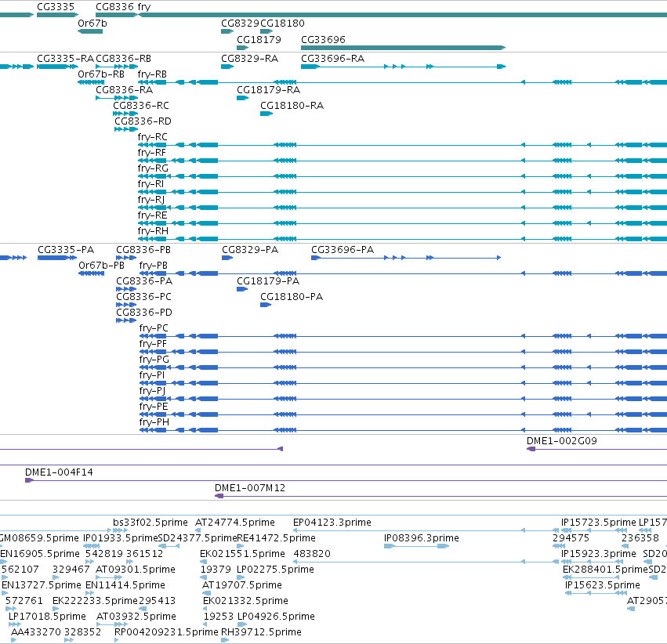Click the fry-RJ transcript label
Image resolution: width=667 pixels, height=644 pixels.
click(x=151, y=201)
